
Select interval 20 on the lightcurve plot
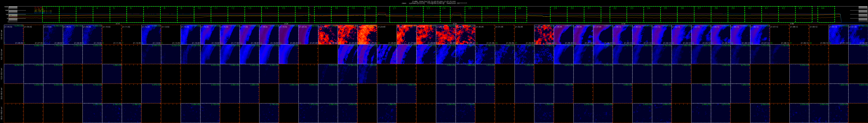point(371,15)
